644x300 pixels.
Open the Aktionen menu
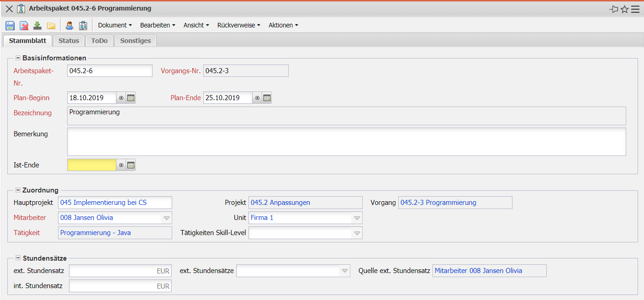point(283,26)
